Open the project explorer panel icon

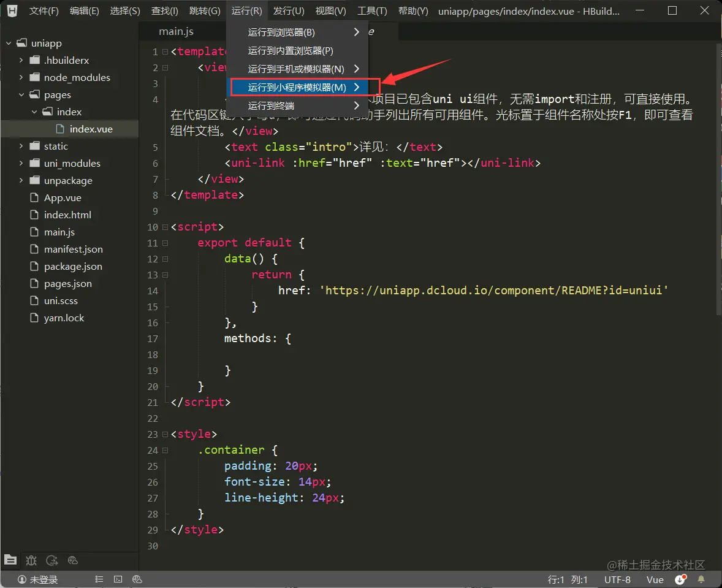point(10,560)
